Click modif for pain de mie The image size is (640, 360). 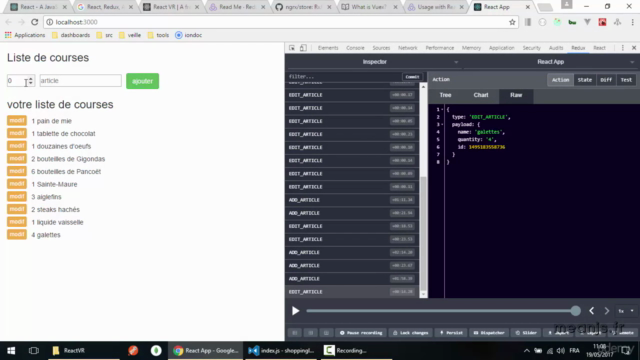[x=17, y=121]
